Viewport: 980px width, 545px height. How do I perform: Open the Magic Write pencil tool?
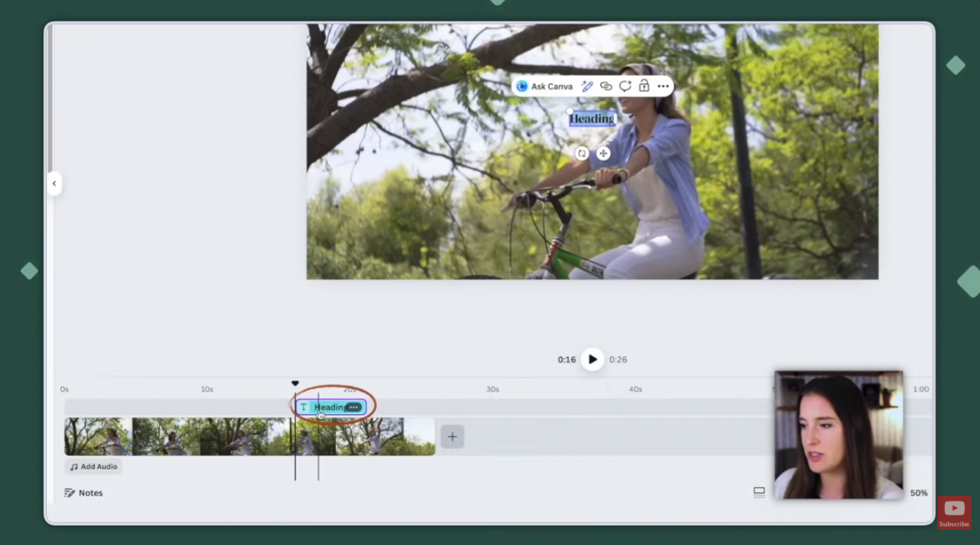pos(586,86)
